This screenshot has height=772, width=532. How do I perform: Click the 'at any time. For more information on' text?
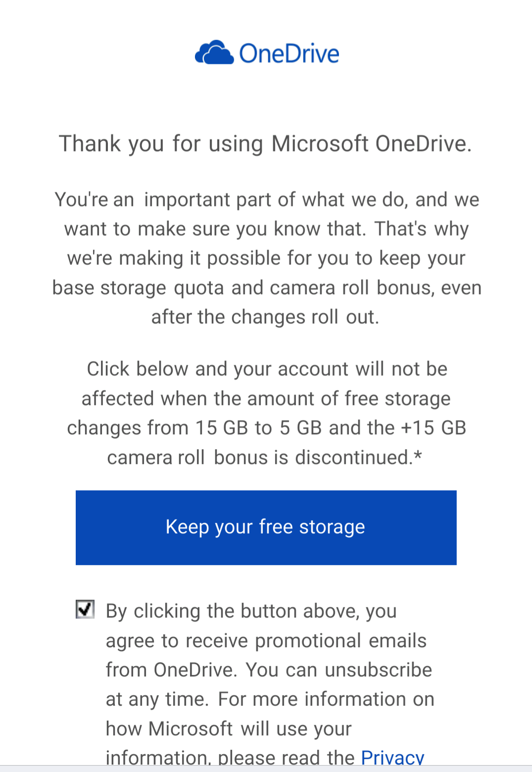tap(270, 699)
